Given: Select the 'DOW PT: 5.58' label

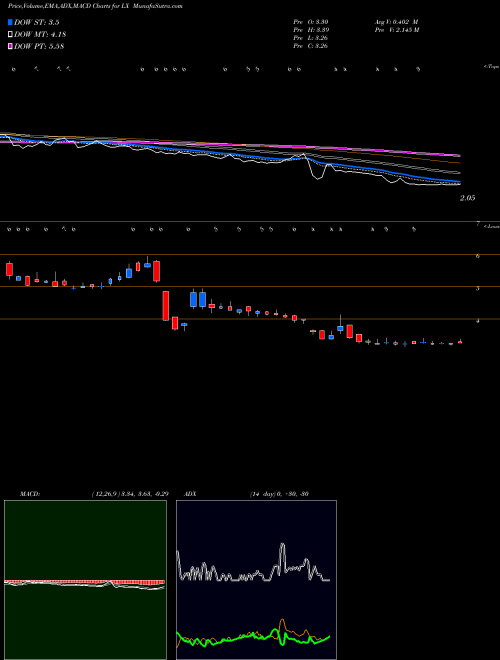Looking at the screenshot, I should [39, 46].
